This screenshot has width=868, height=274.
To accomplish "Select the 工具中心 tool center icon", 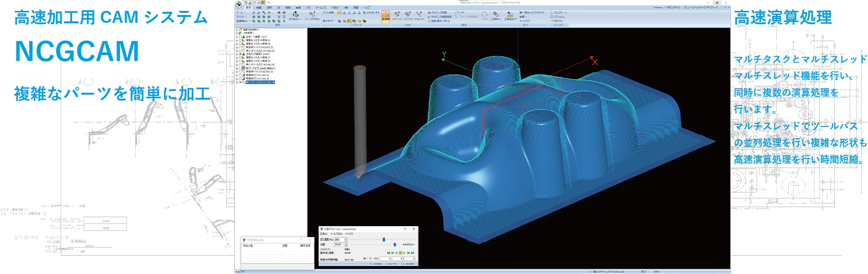I will point(496,16).
